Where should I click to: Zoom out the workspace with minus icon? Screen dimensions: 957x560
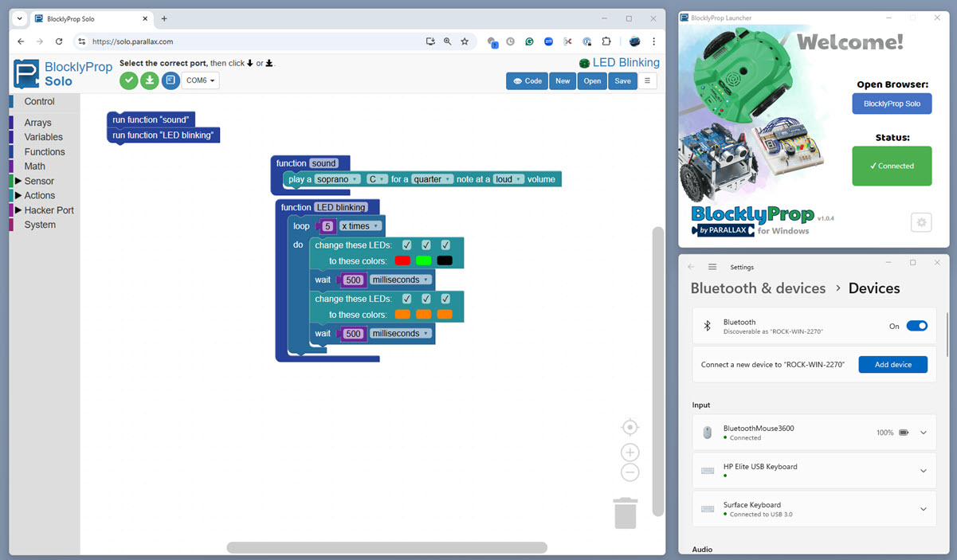point(630,472)
